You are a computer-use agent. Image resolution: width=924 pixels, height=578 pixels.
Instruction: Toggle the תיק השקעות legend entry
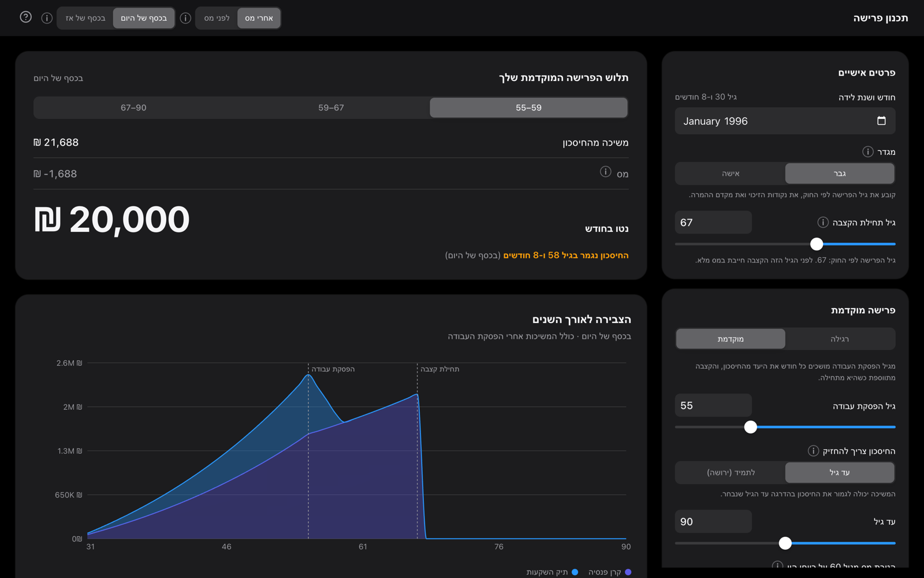552,572
